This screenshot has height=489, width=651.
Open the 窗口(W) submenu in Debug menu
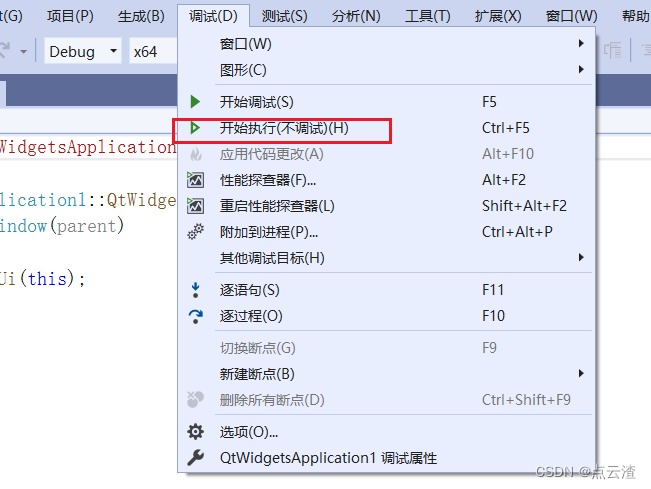point(386,44)
